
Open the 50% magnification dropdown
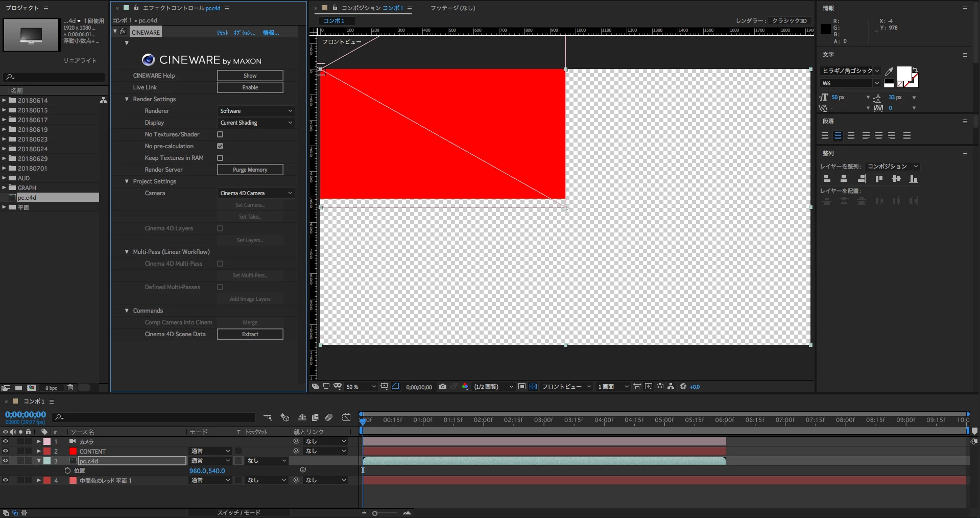(361, 387)
